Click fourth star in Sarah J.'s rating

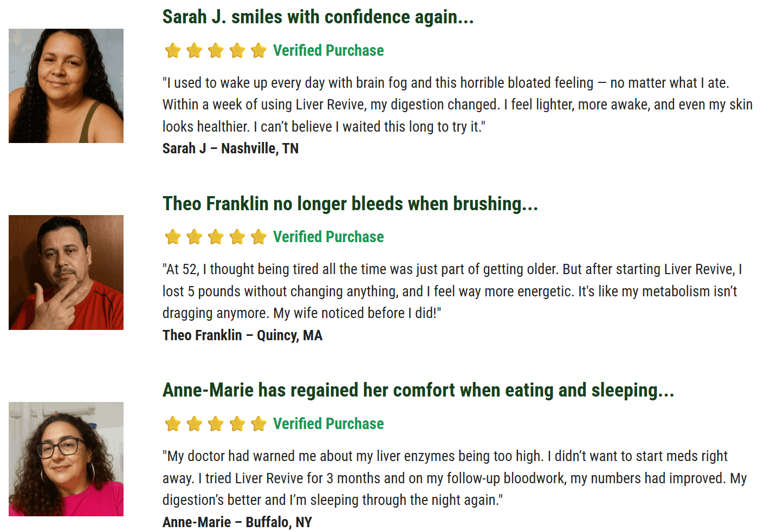[237, 51]
